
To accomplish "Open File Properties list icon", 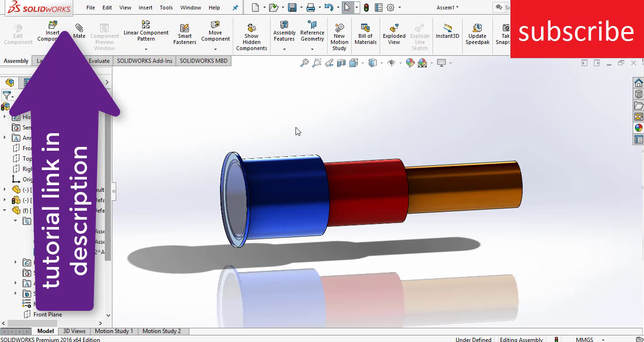I will tap(378, 8).
